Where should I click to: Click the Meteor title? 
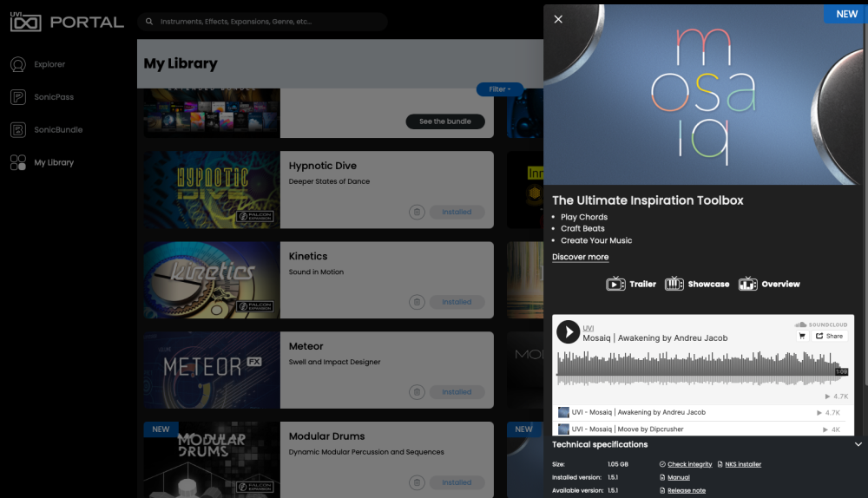click(306, 346)
